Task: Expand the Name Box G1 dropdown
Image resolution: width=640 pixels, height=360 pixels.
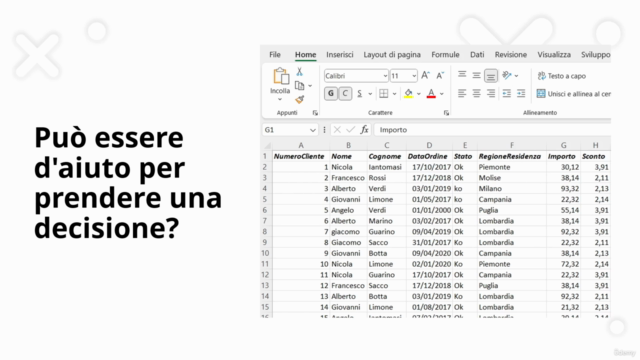Action: (x=313, y=130)
